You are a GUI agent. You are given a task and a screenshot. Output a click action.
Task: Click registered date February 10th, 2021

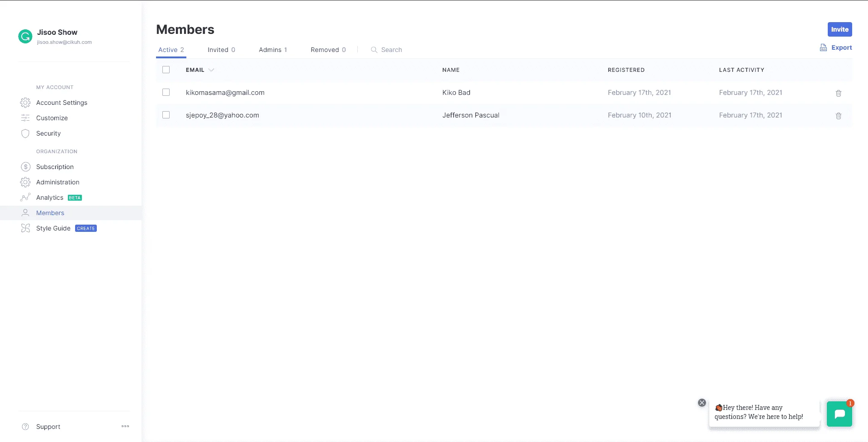[x=639, y=115]
